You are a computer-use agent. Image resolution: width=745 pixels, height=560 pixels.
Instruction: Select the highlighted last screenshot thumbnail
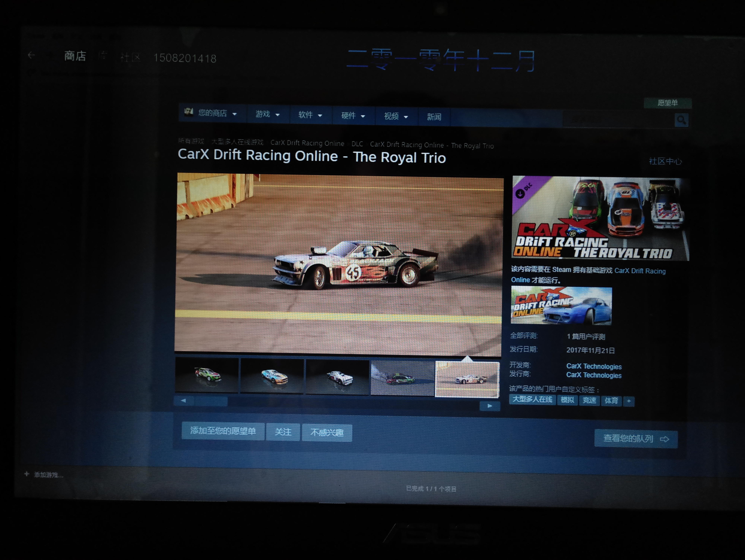(467, 379)
